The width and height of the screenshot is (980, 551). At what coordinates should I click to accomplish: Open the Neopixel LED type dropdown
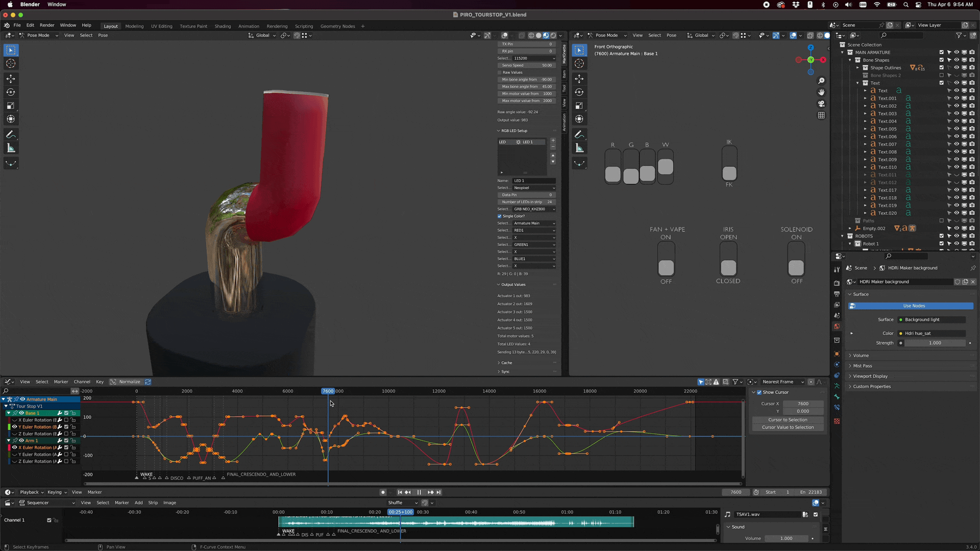tap(534, 188)
